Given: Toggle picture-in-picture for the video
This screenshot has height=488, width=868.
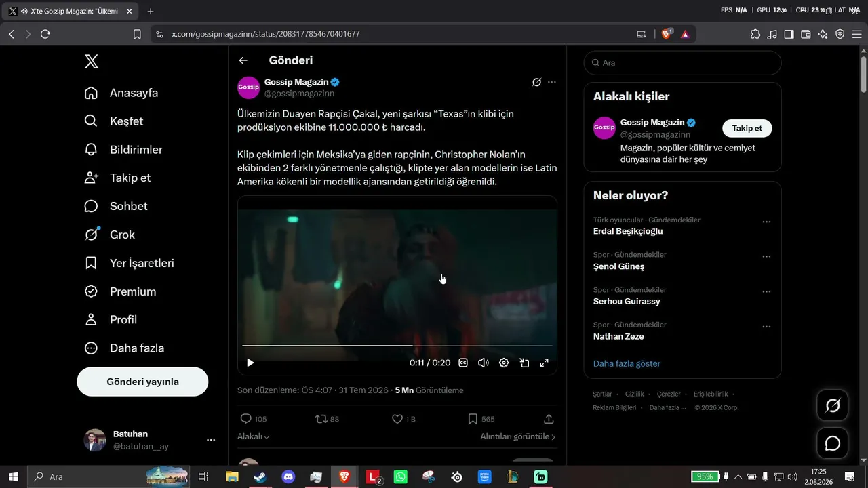Looking at the screenshot, I should (524, 363).
